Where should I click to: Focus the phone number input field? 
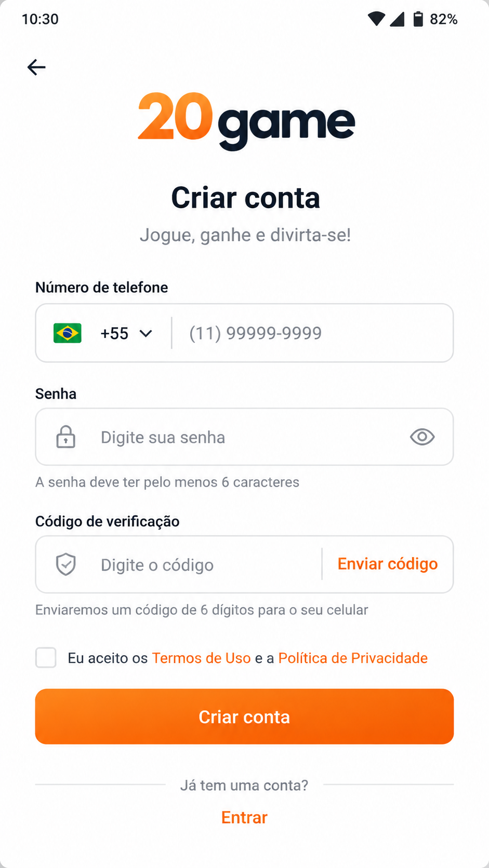click(x=312, y=333)
